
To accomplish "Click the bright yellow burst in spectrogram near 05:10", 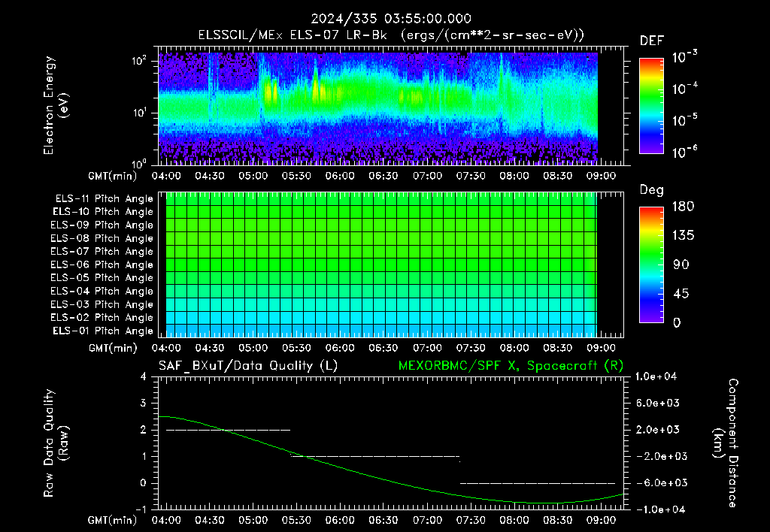I will 270,91.
